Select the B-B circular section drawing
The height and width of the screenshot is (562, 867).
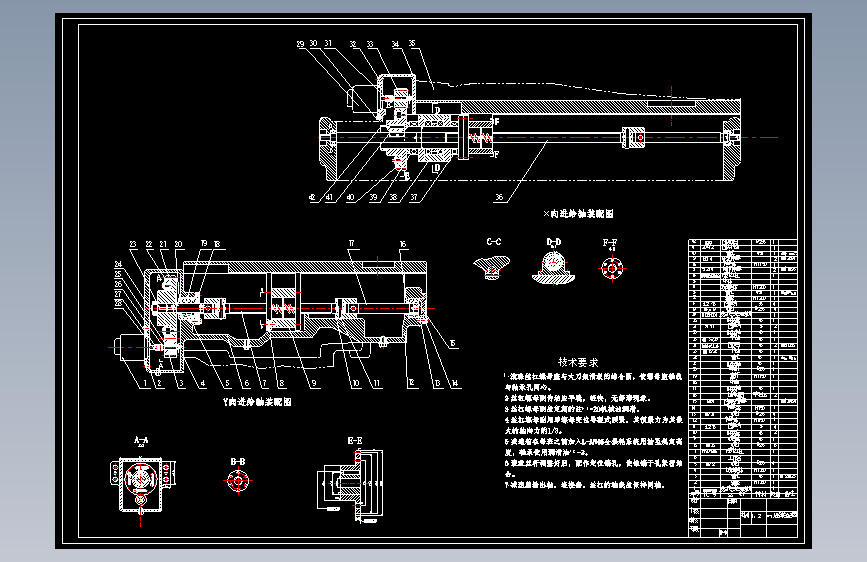(x=238, y=481)
